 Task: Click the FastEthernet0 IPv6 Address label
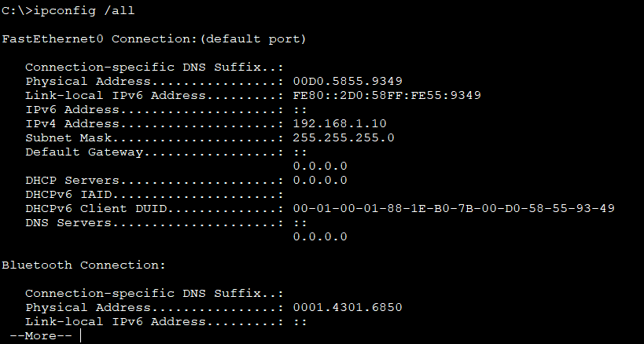(72, 110)
